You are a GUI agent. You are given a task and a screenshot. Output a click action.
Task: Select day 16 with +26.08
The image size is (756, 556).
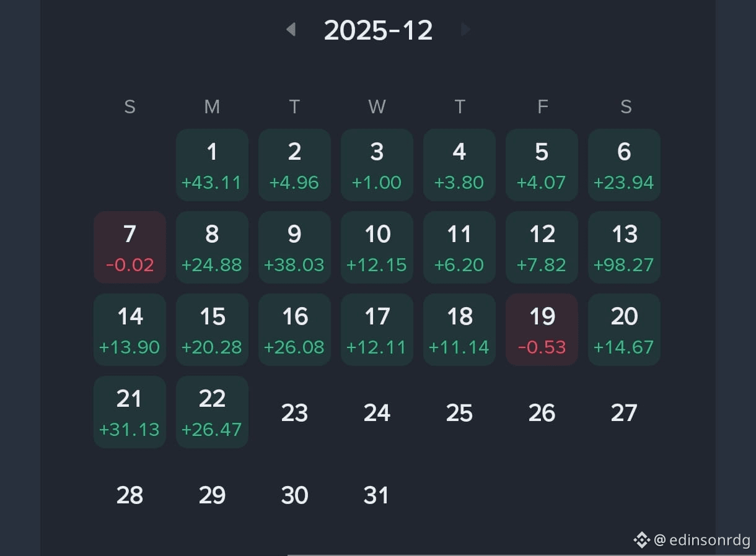294,329
